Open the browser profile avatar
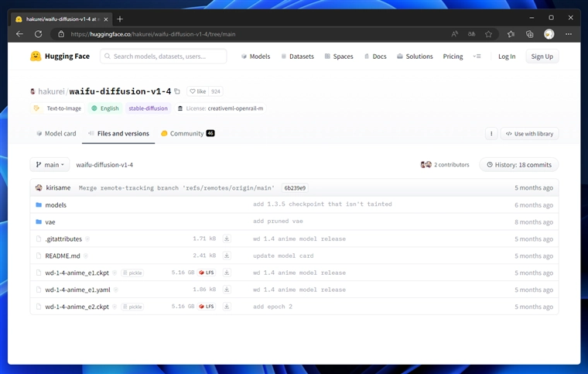 549,34
